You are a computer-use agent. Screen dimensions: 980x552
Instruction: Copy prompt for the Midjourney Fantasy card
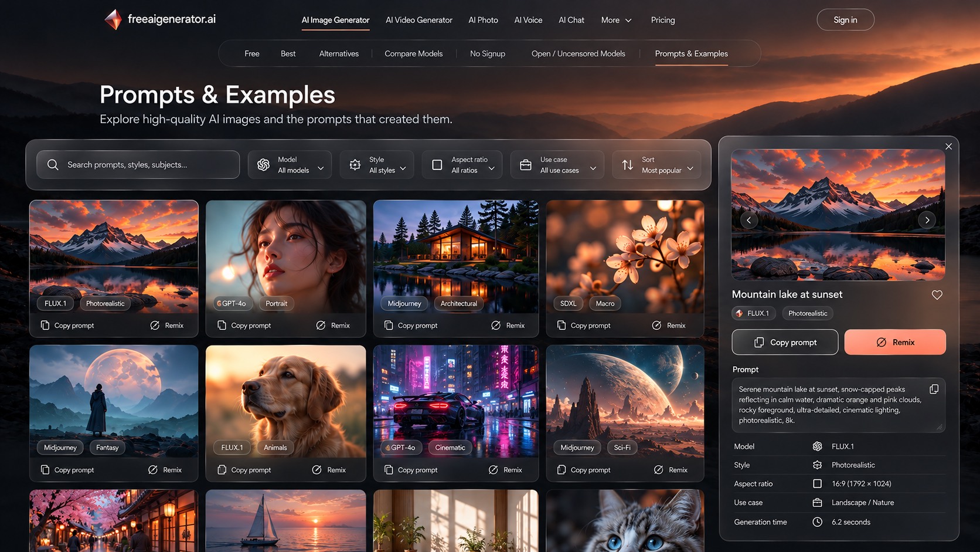click(x=67, y=470)
